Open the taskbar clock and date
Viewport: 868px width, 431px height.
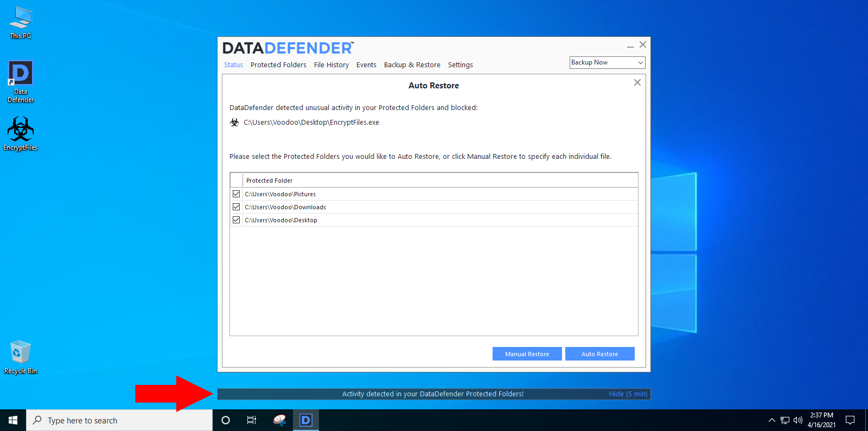[x=821, y=420]
